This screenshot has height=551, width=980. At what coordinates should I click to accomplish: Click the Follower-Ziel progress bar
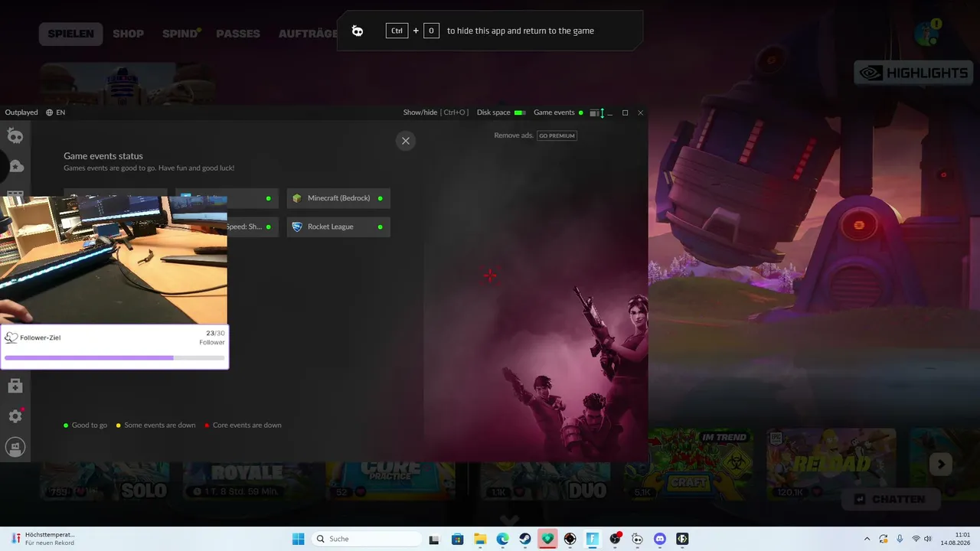pyautogui.click(x=115, y=357)
